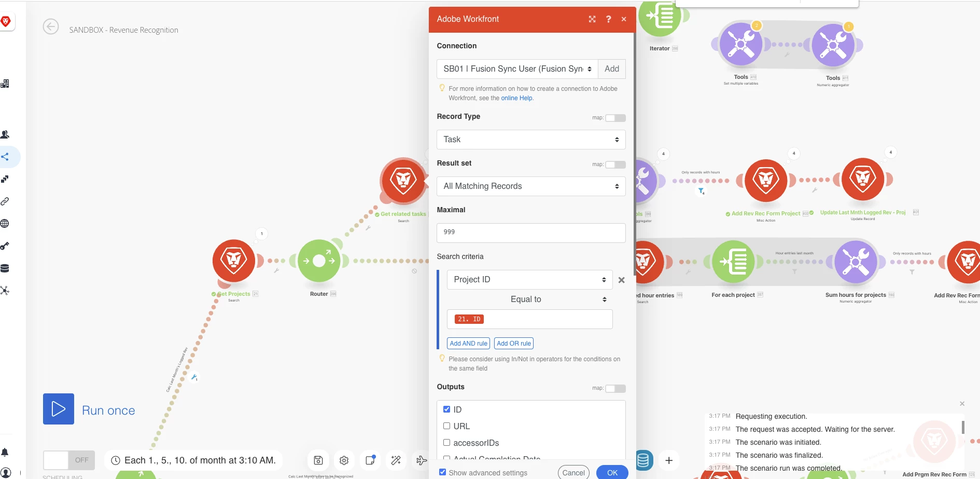Click the Add AND rule button
This screenshot has height=479, width=980.
click(x=469, y=344)
